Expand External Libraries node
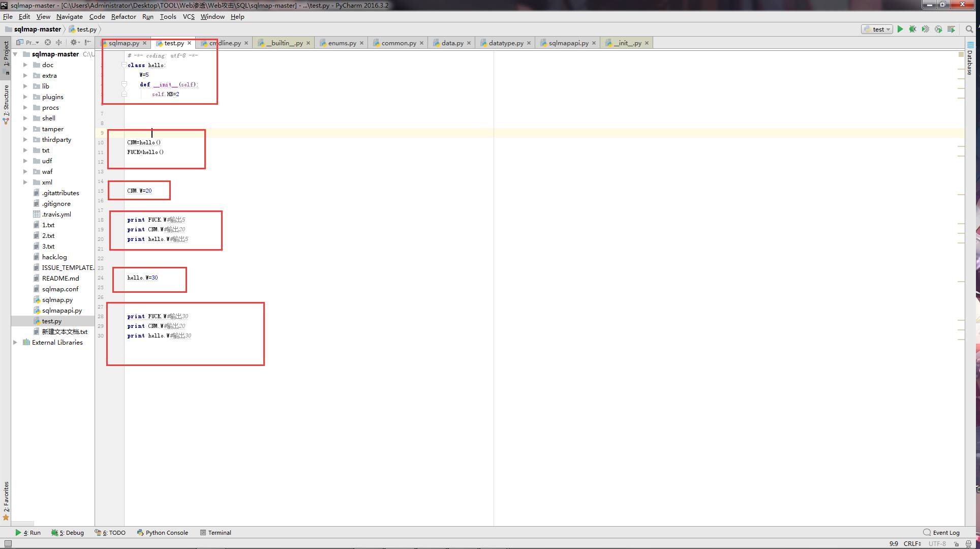The image size is (980, 549). [x=16, y=342]
